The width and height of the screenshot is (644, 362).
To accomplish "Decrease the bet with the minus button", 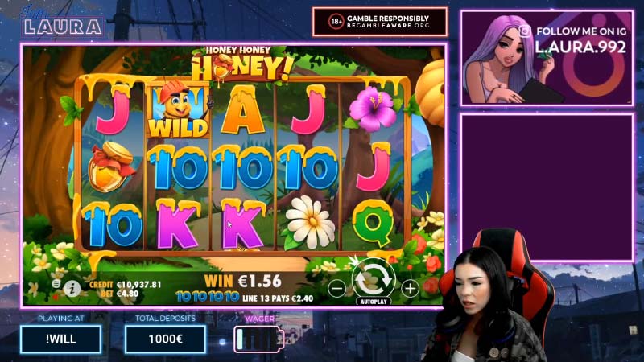I will 336,289.
